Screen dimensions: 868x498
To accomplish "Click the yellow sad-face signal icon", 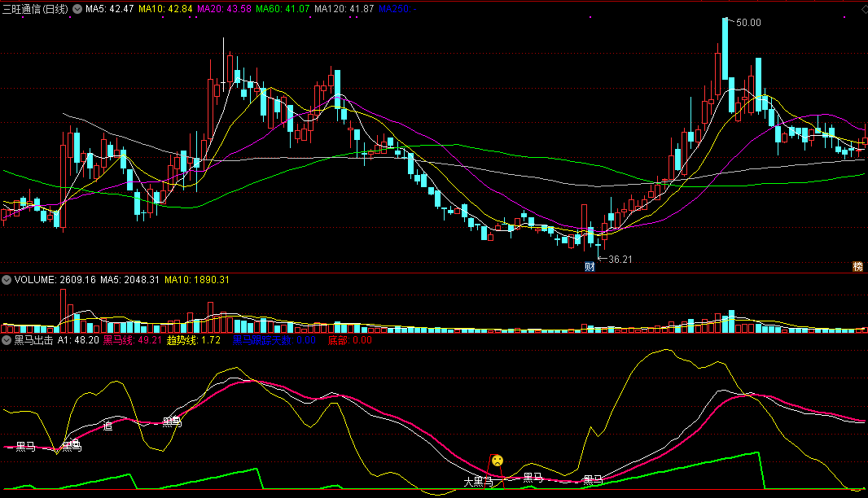I will pyautogui.click(x=498, y=461).
